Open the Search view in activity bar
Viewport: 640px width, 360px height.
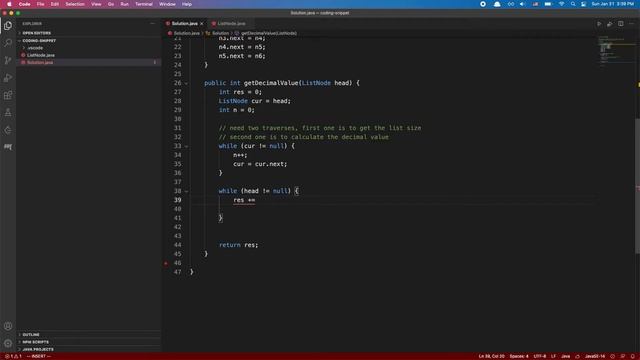(x=8, y=42)
